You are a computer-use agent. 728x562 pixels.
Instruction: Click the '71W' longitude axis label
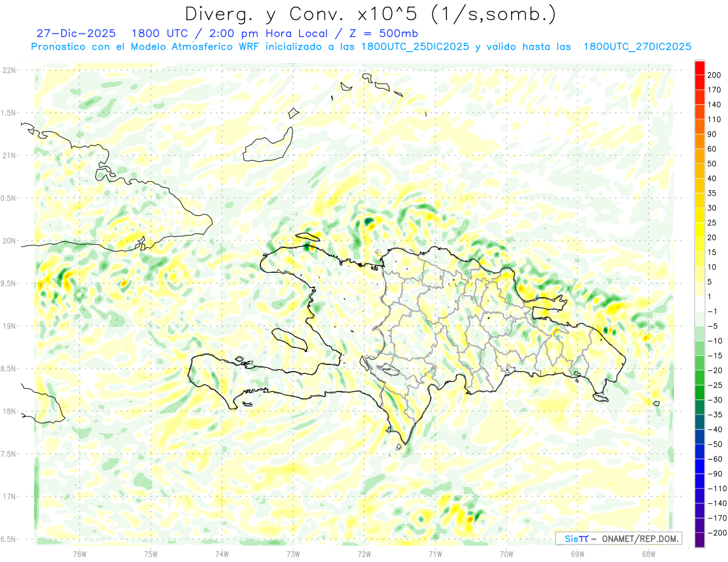(x=435, y=554)
